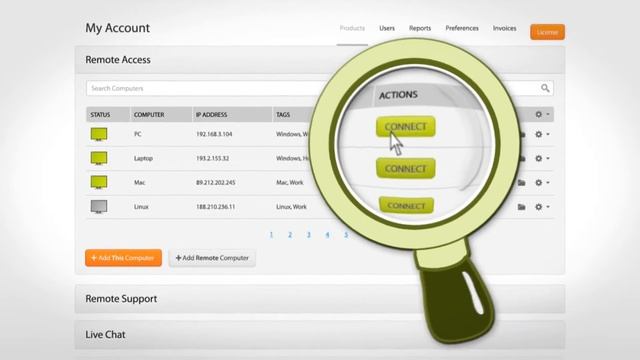Click IP address 193.2.155.32

pos(213,158)
